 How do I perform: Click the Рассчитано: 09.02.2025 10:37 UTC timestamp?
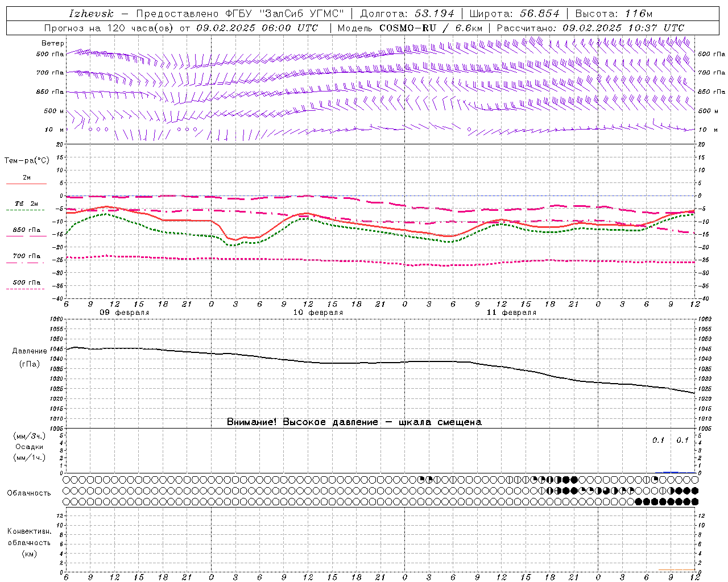click(590, 28)
